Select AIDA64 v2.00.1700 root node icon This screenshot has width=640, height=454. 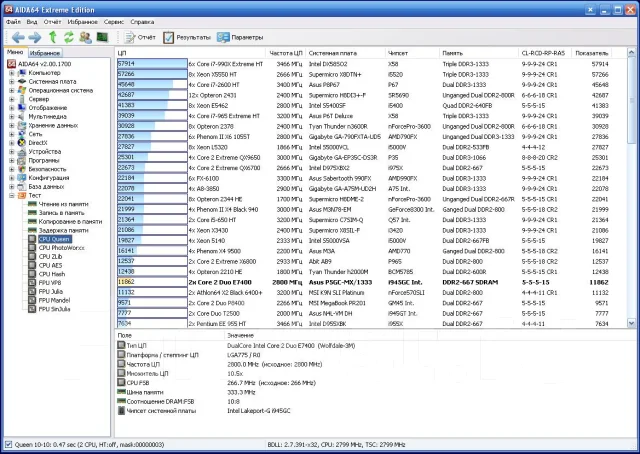click(x=11, y=64)
